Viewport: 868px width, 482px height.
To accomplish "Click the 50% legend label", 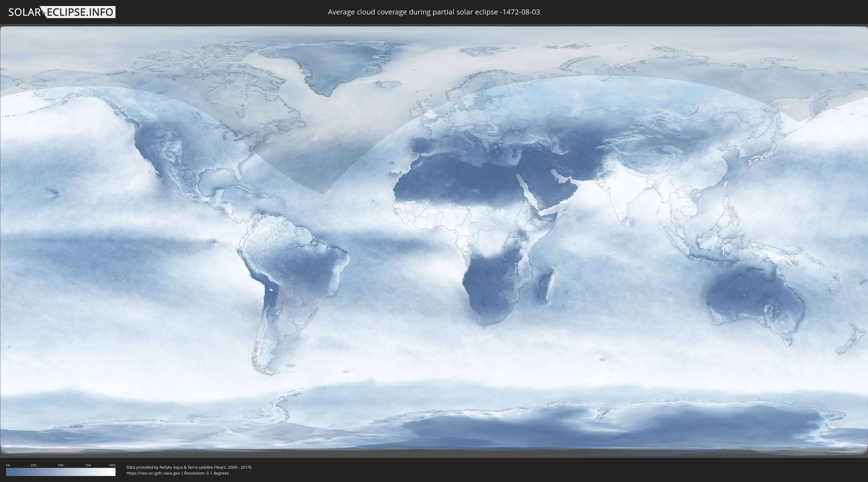I will (61, 465).
